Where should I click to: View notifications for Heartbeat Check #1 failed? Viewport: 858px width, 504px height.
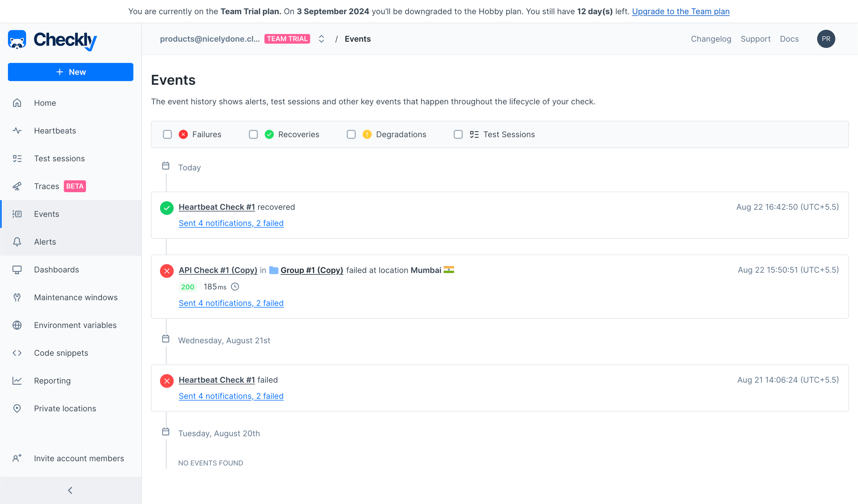(231, 396)
